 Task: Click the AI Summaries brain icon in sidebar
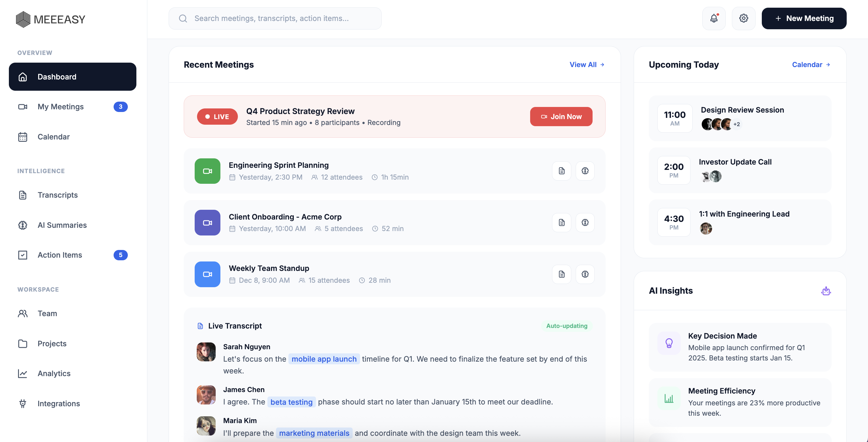pyautogui.click(x=22, y=225)
